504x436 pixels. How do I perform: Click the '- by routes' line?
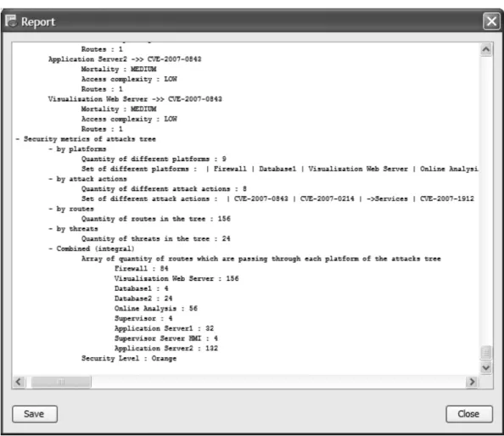pyautogui.click(x=71, y=209)
